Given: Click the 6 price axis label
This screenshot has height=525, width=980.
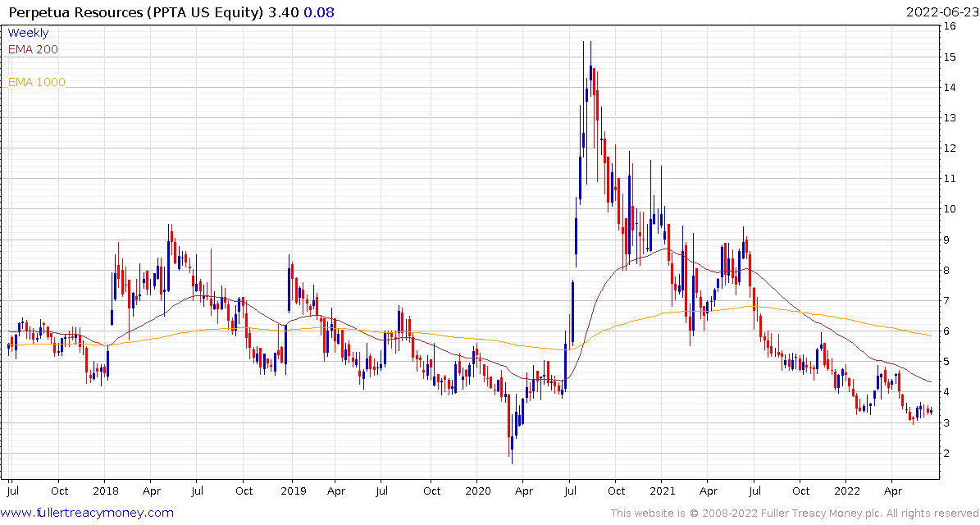Looking at the screenshot, I should 947,331.
